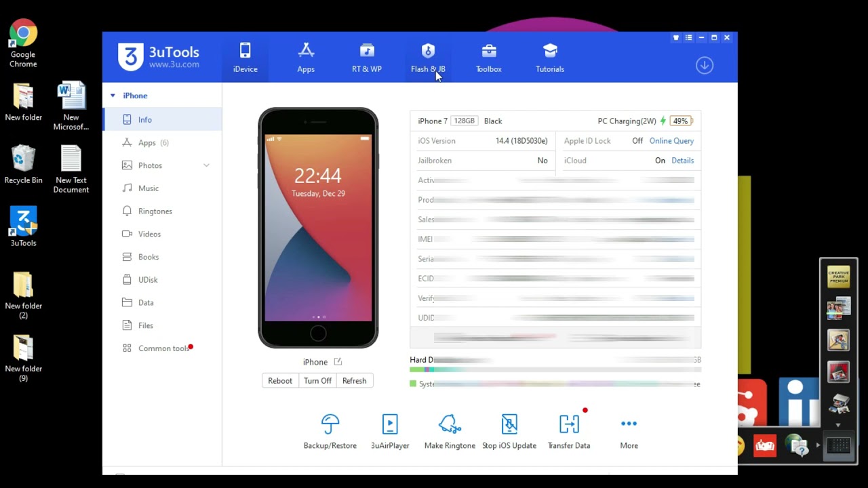Open the Make Ringtone bell icon

tap(450, 424)
